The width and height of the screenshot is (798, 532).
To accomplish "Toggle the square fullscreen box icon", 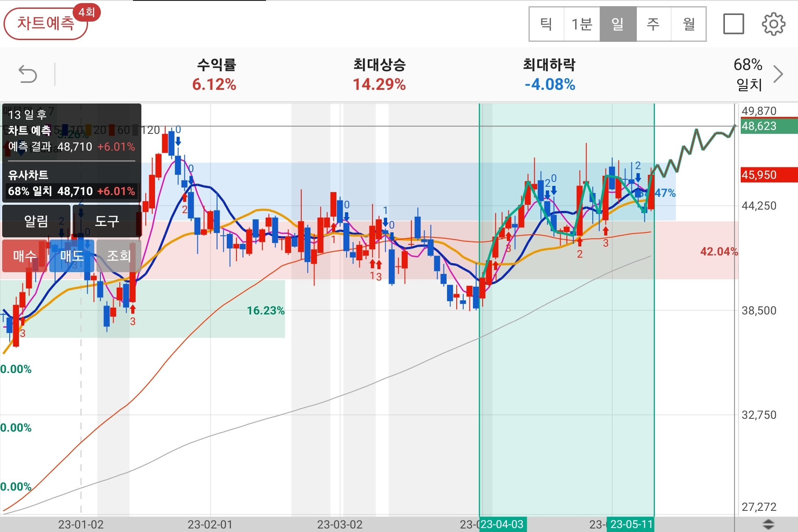I will click(734, 24).
